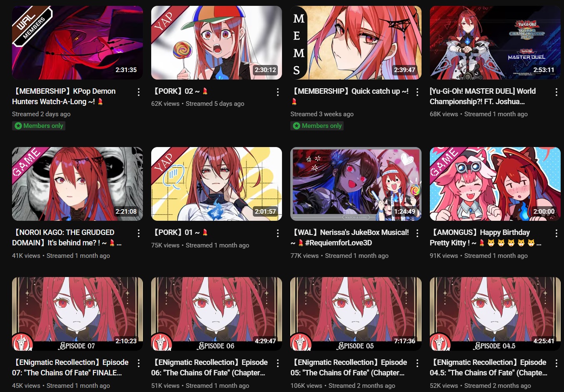564x392 pixels.
Task: Click Members only badge under Quick catch up
Action: click(x=317, y=126)
